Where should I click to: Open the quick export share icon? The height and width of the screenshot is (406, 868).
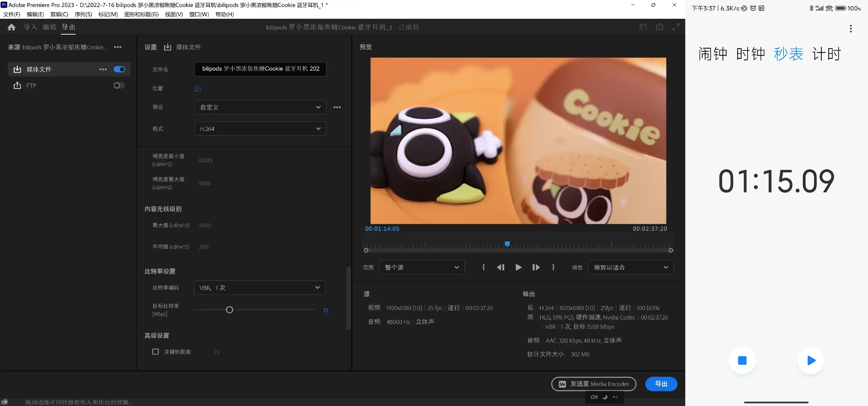(x=659, y=27)
